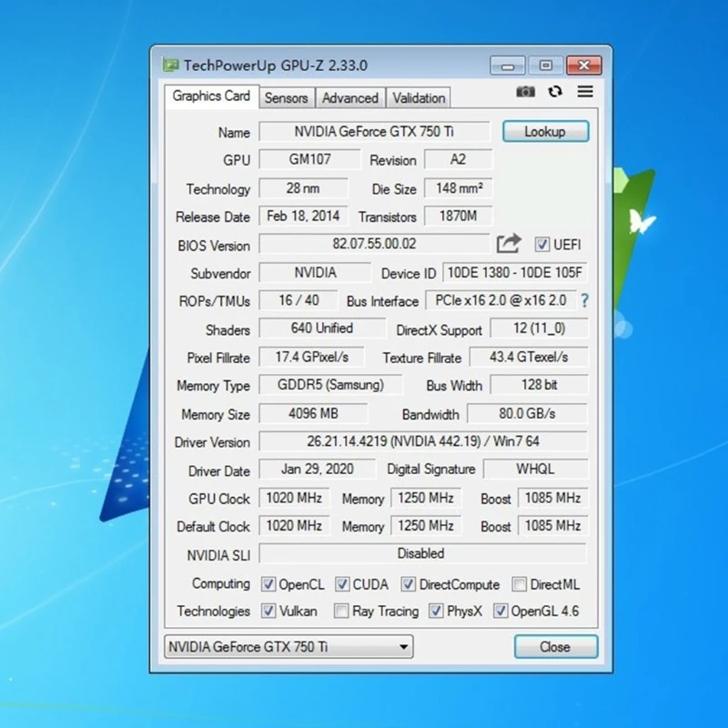Click the refresh arrows icon
The height and width of the screenshot is (728, 728).
click(555, 92)
